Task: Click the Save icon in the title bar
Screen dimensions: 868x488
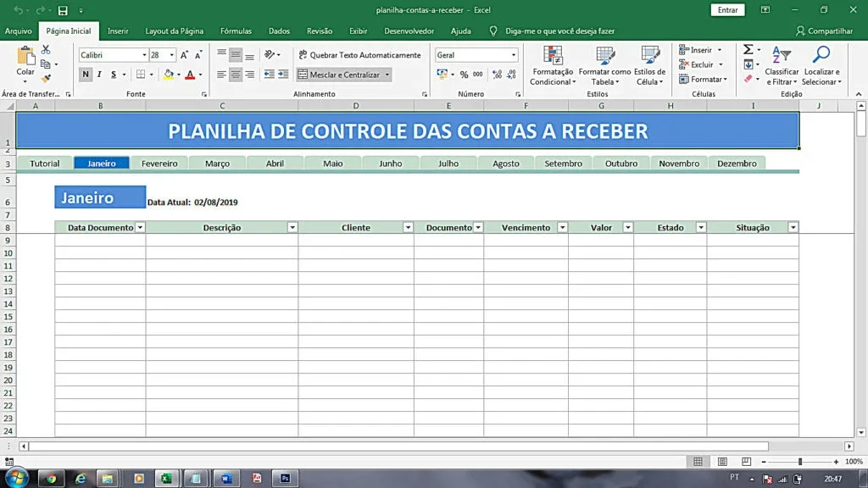Action: (x=63, y=10)
